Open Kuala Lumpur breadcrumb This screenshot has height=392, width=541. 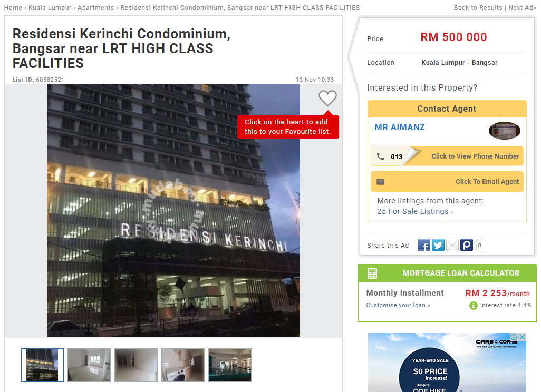(x=50, y=7)
